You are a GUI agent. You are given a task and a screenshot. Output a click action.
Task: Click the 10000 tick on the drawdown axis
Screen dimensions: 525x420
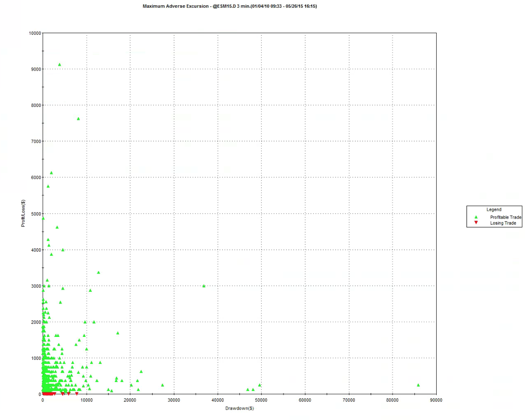point(86,400)
